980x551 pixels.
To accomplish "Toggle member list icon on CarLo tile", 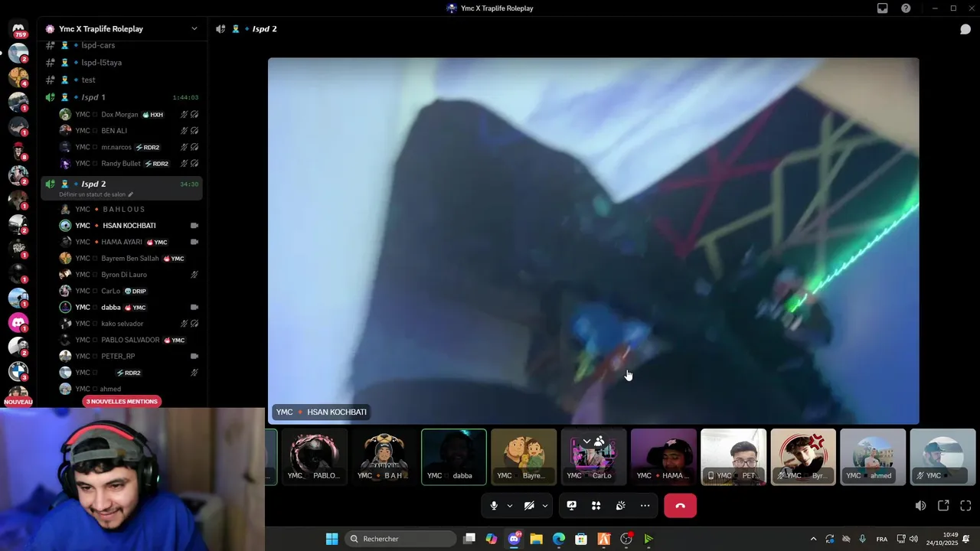I will [x=599, y=442].
